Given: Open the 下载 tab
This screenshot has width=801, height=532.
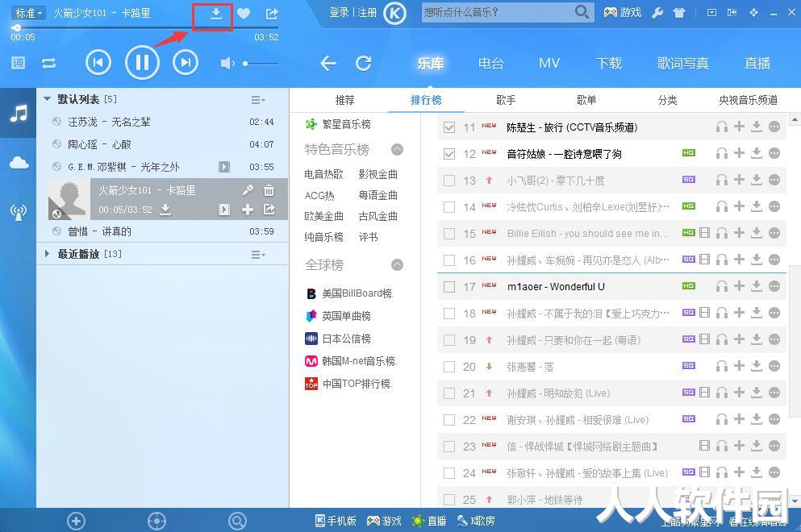Looking at the screenshot, I should click(609, 64).
